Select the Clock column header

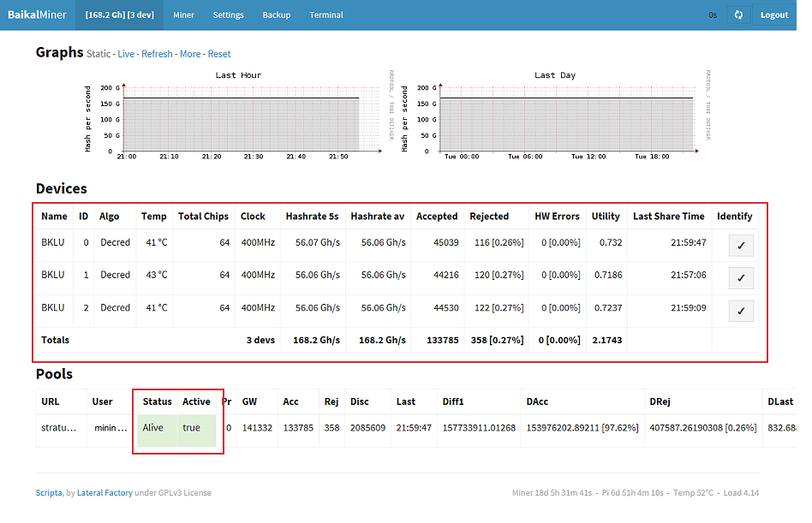[253, 217]
